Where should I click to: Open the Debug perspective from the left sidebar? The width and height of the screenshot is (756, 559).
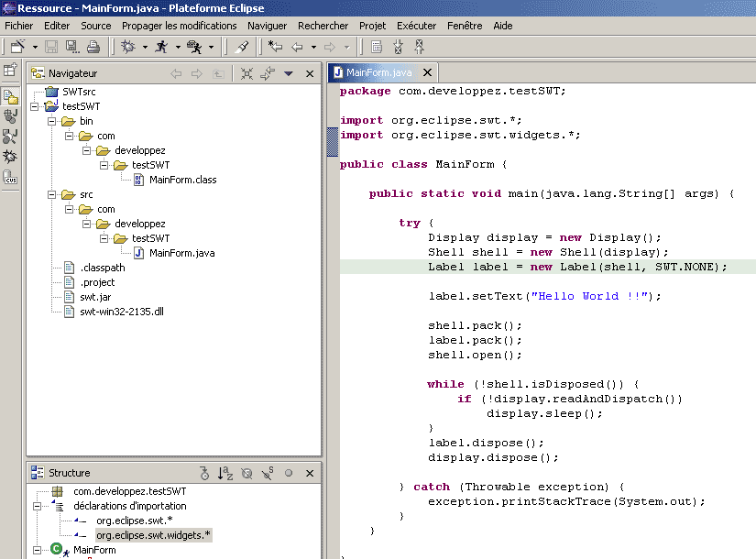[x=10, y=157]
